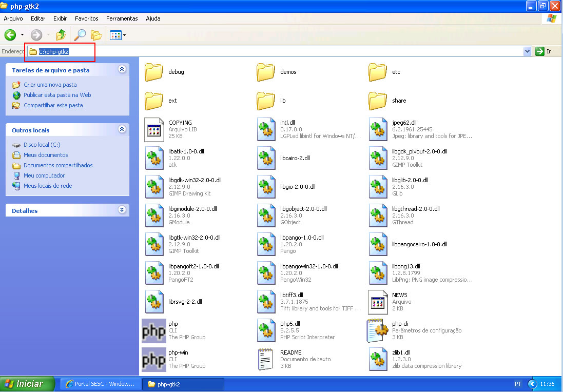Viewport: 563px width, 392px height.
Task: Open Documentos compartilhados link
Action: (58, 165)
